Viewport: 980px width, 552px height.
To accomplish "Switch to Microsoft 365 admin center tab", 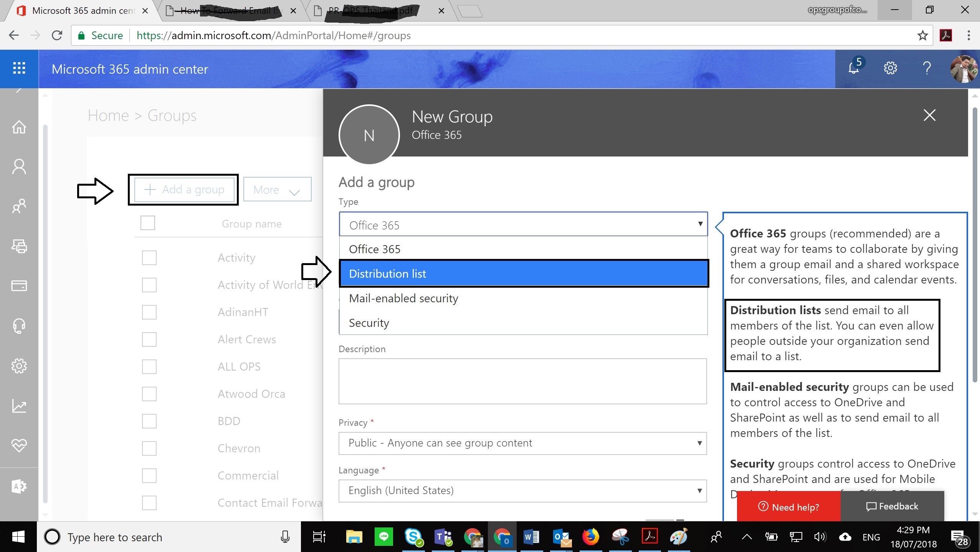I will click(83, 10).
